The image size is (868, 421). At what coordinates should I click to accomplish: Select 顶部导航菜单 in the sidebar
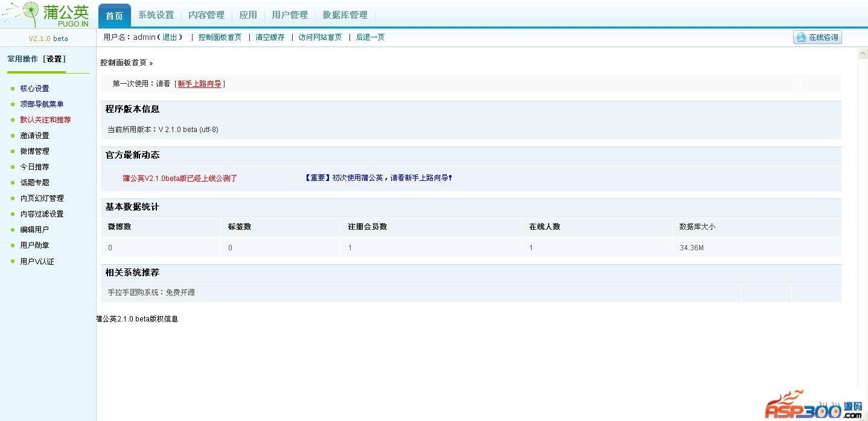coord(42,104)
